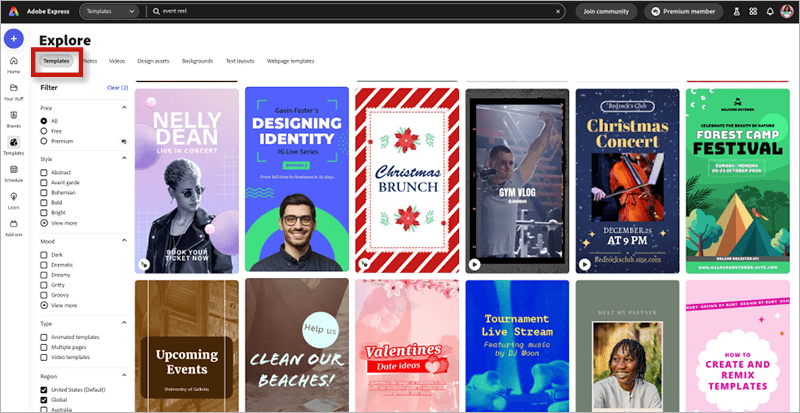Collapse the Mood filter section

point(124,241)
